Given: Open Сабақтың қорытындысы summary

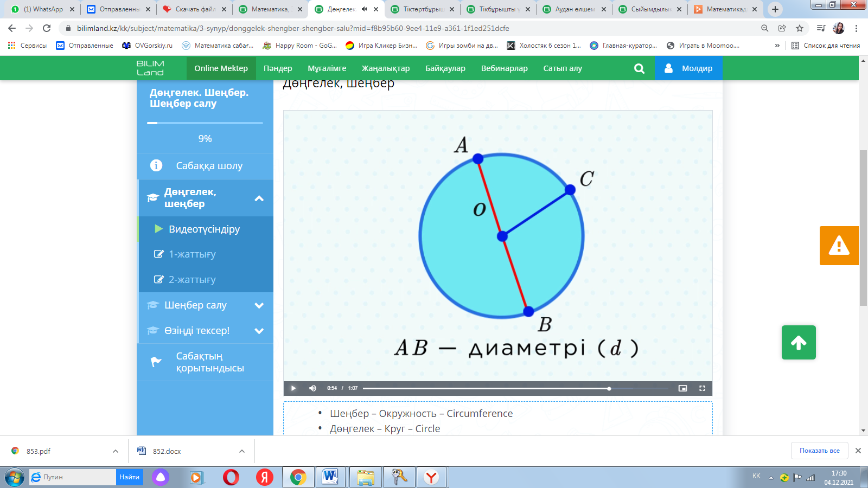Looking at the screenshot, I should (x=205, y=362).
